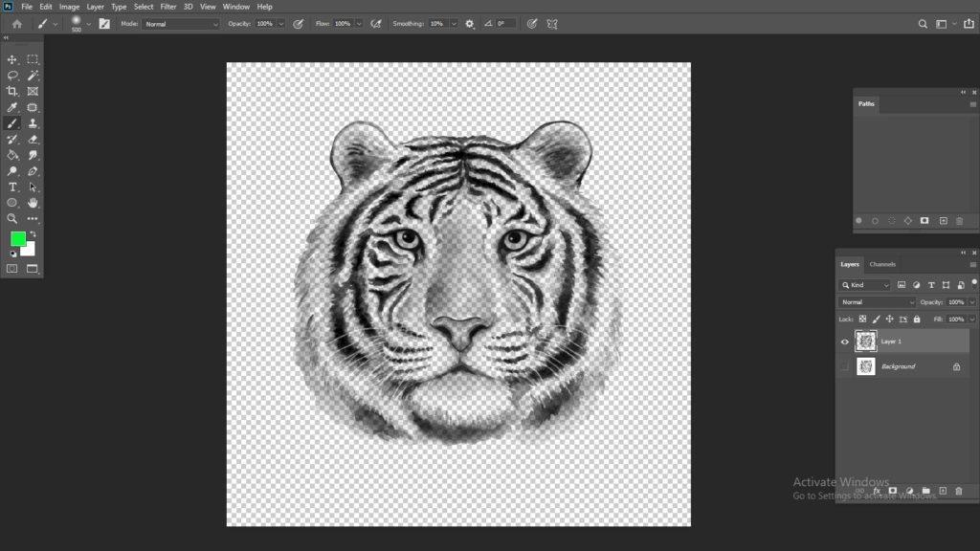Select the Lasso tool
Image resolution: width=980 pixels, height=551 pixels.
click(11, 76)
